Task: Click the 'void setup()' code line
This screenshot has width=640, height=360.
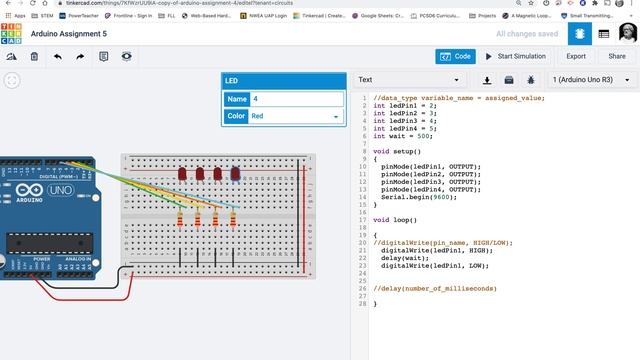Action: coord(397,151)
